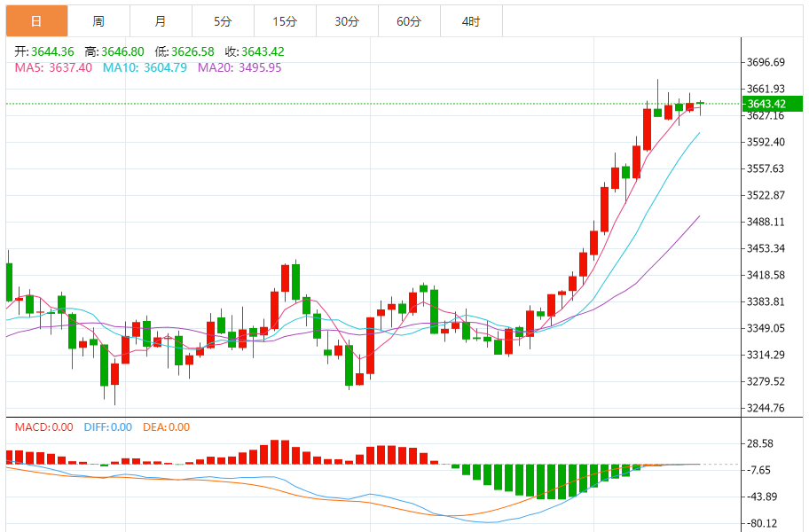Click the DEA:0.00 indicator label
The height and width of the screenshot is (532, 809).
point(166,426)
